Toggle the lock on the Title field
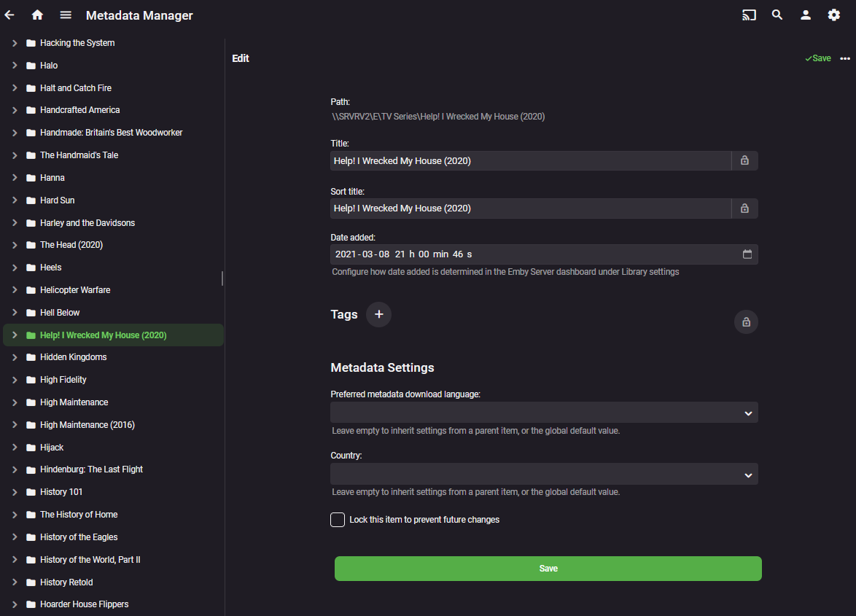Image resolution: width=856 pixels, height=616 pixels. (x=744, y=160)
